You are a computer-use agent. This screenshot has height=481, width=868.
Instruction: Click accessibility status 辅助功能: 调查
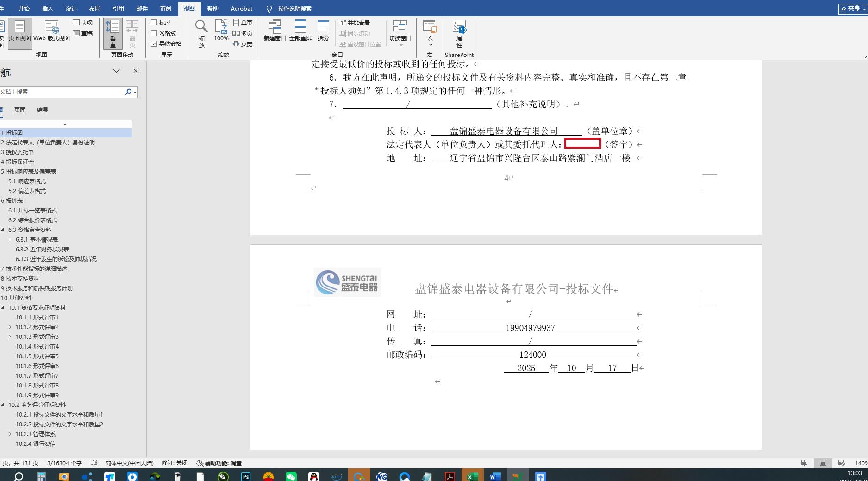pyautogui.click(x=219, y=463)
